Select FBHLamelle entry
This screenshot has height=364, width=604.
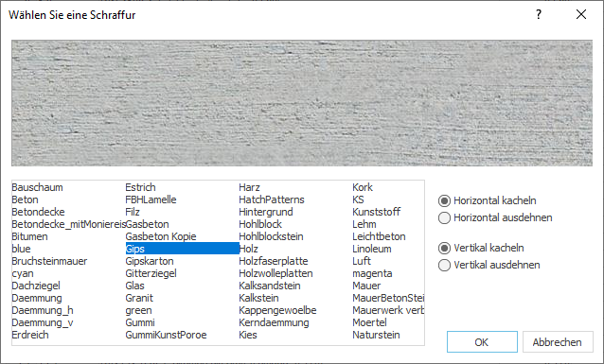click(x=151, y=199)
